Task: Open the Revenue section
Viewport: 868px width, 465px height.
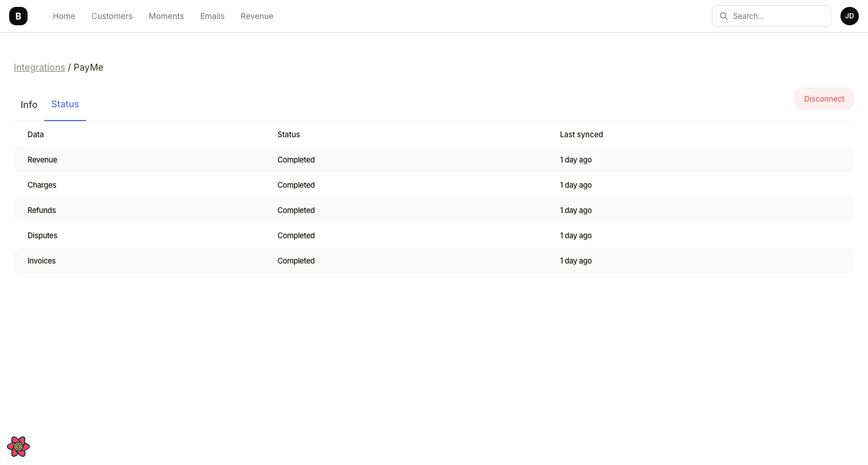Action: [257, 16]
